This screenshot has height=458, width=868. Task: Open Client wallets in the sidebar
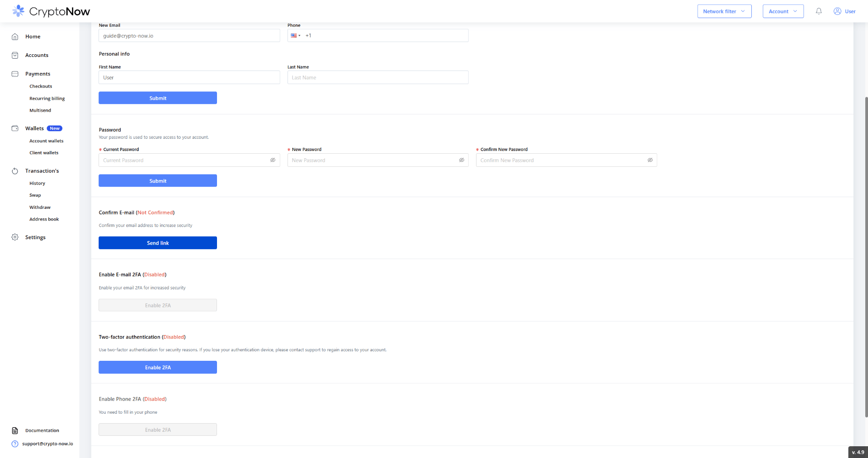click(44, 153)
